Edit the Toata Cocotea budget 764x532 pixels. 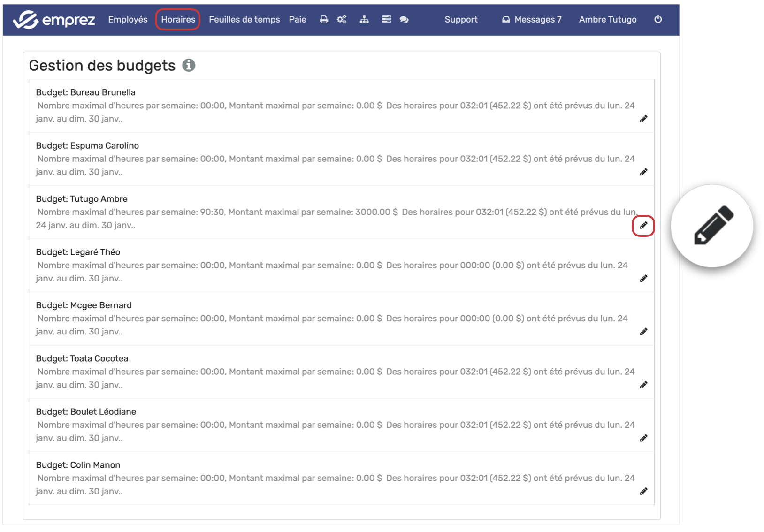click(x=643, y=385)
